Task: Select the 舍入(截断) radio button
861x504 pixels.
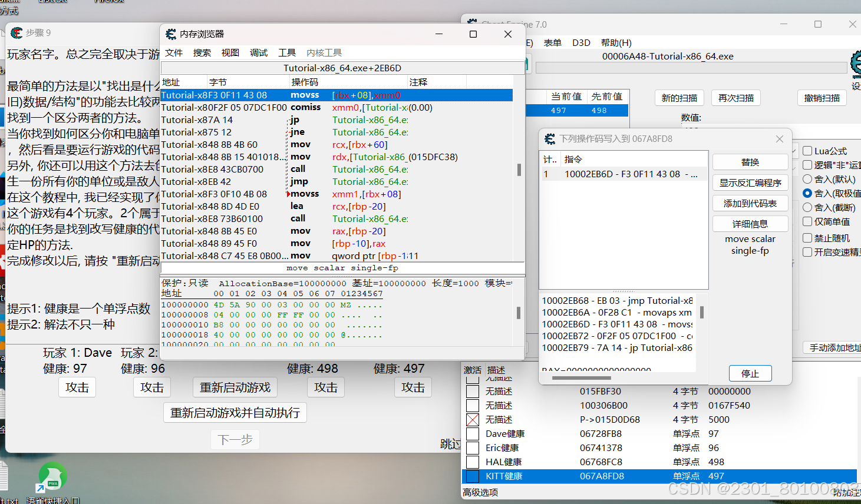Action: click(807, 207)
